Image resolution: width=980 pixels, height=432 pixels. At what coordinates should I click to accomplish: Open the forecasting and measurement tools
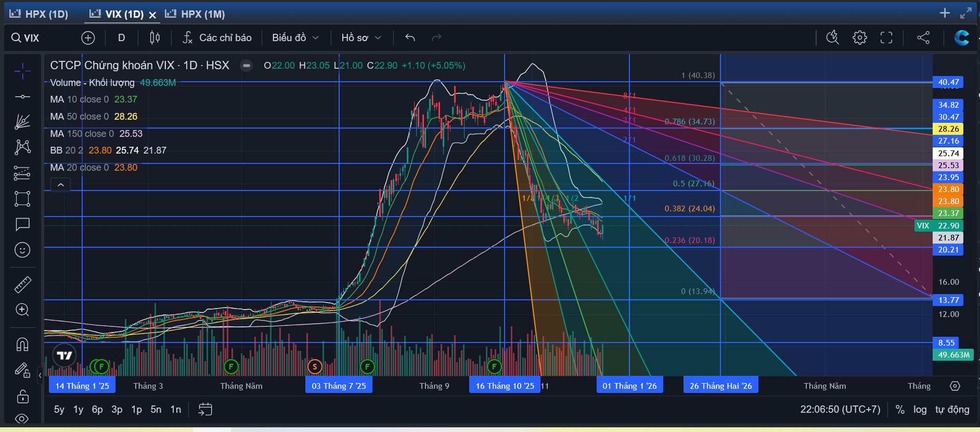pyautogui.click(x=22, y=173)
